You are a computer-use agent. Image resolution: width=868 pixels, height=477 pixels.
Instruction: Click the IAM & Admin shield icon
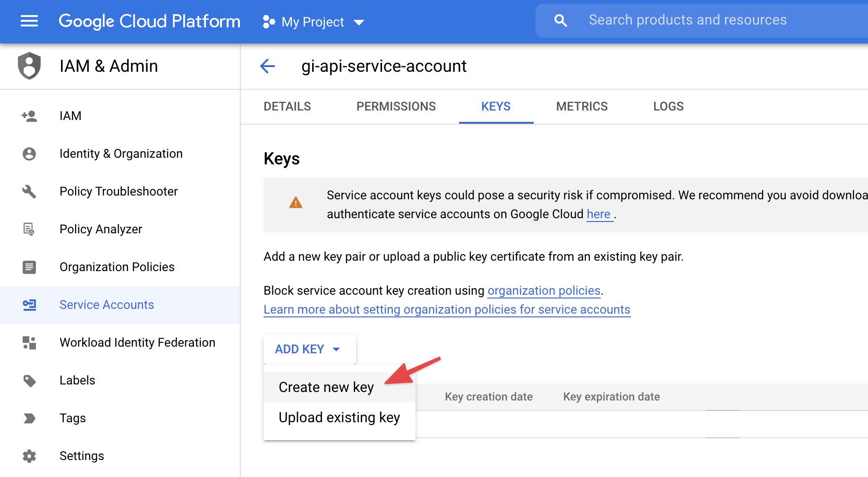coord(29,66)
